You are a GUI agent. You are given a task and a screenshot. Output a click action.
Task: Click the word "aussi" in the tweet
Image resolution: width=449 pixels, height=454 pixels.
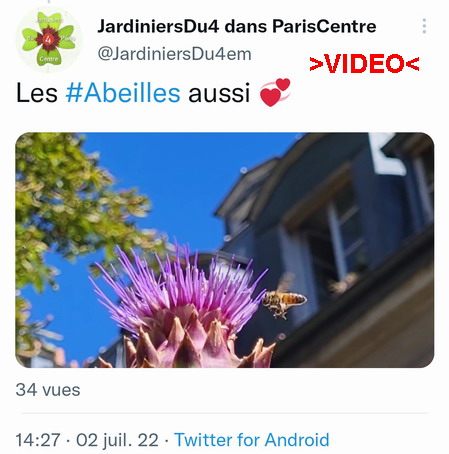tap(219, 93)
